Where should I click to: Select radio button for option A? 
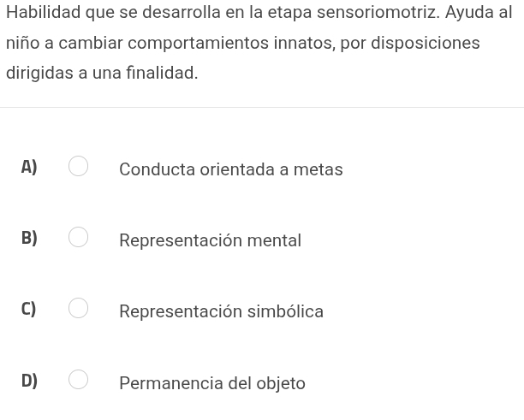tap(78, 166)
